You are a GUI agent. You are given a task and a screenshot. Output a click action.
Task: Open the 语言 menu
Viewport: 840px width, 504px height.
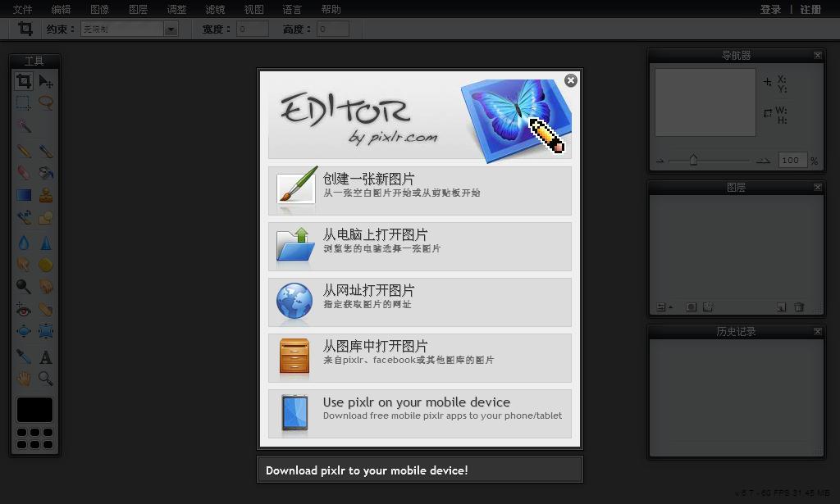point(292,10)
